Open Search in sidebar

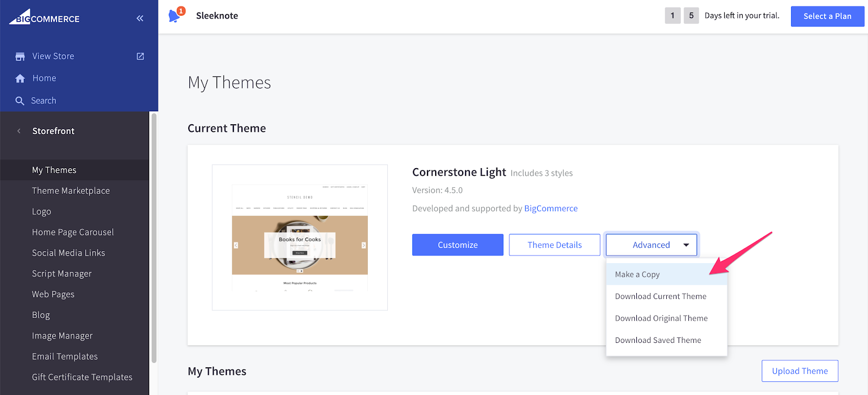(x=43, y=100)
